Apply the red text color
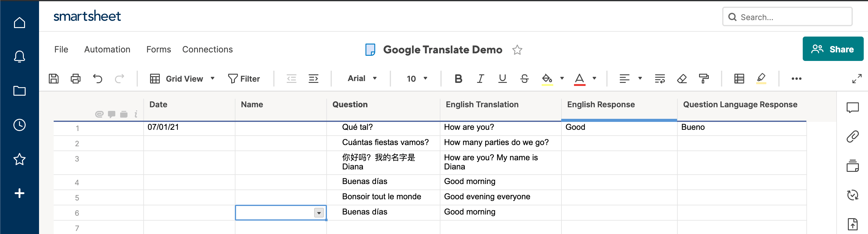 [x=579, y=80]
